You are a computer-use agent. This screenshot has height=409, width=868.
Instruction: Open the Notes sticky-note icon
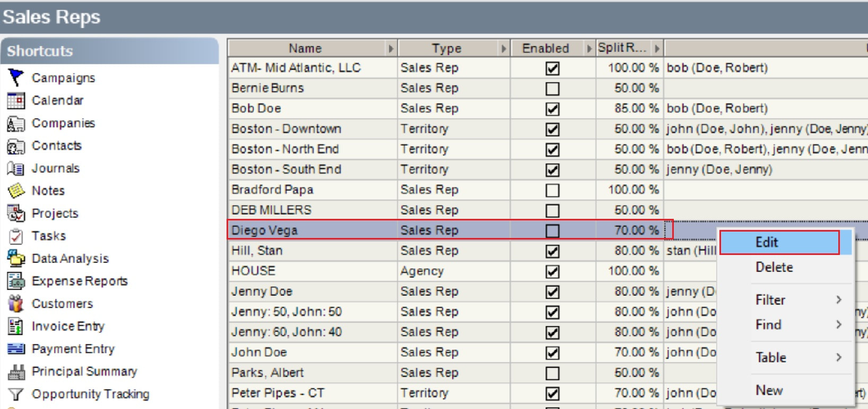pos(16,191)
